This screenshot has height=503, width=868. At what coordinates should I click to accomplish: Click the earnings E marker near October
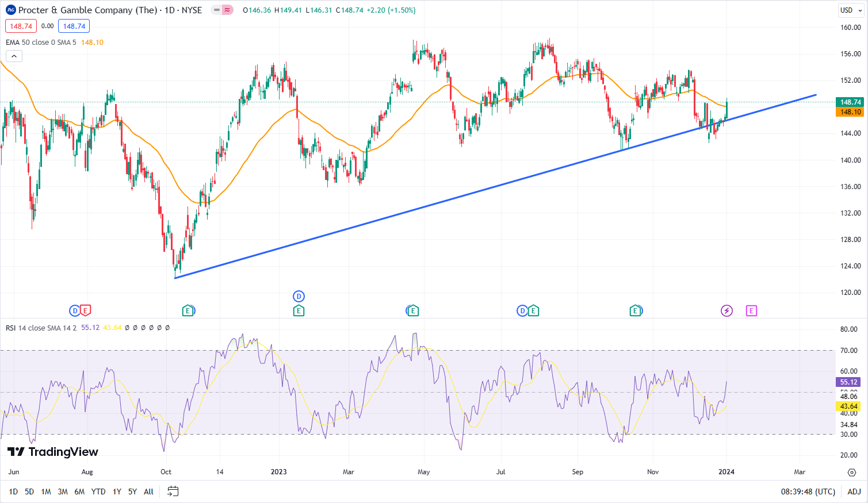point(188,311)
